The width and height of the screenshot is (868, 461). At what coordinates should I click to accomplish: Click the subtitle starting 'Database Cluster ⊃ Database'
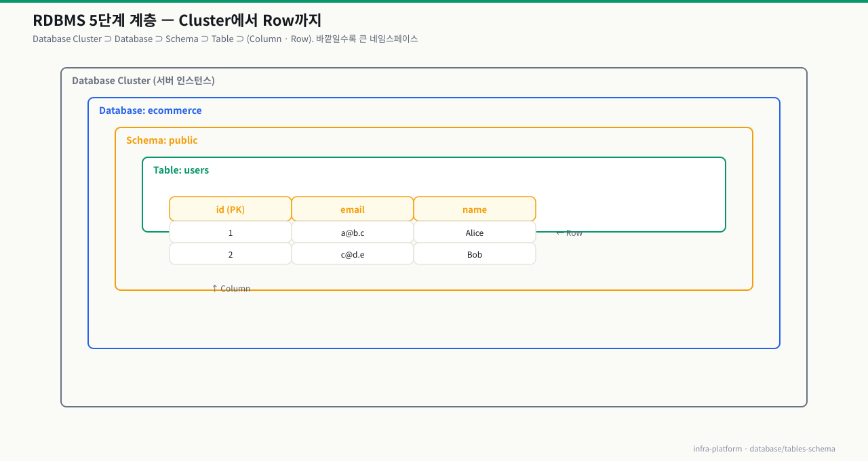pos(225,39)
